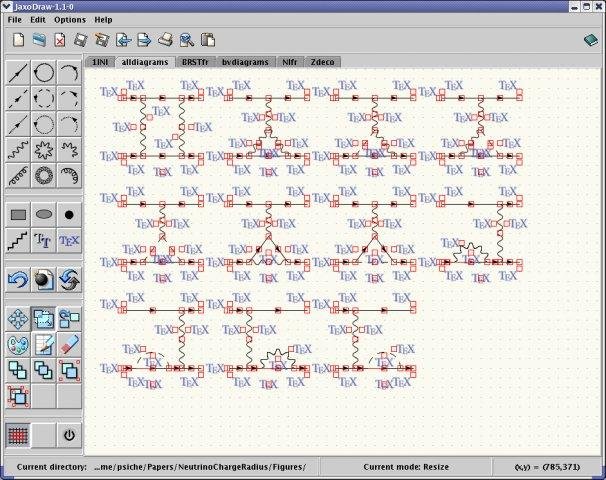The image size is (606, 480).
Task: Toggle the red grid display button
Action: [x=18, y=435]
